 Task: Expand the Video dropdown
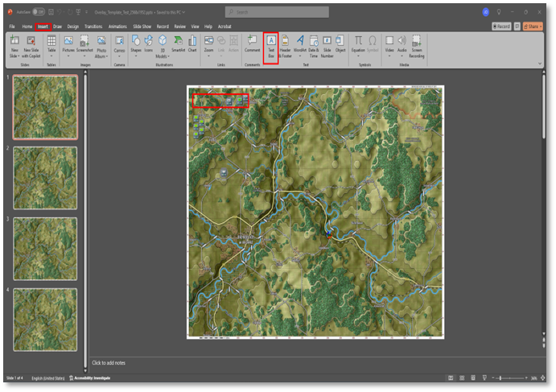pos(389,56)
